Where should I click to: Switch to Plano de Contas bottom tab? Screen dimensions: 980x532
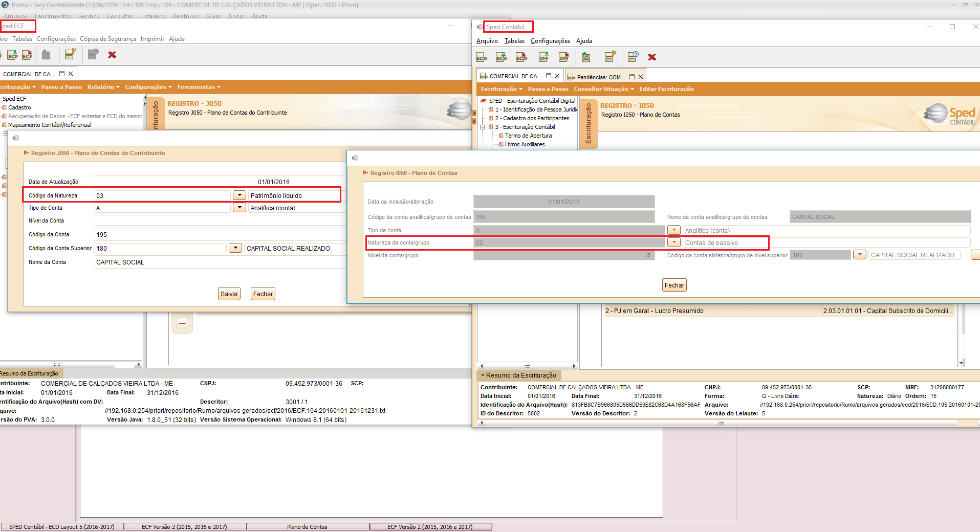[308, 527]
